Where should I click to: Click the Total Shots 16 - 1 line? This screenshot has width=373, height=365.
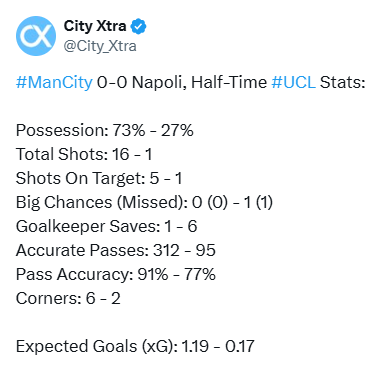tap(84, 154)
